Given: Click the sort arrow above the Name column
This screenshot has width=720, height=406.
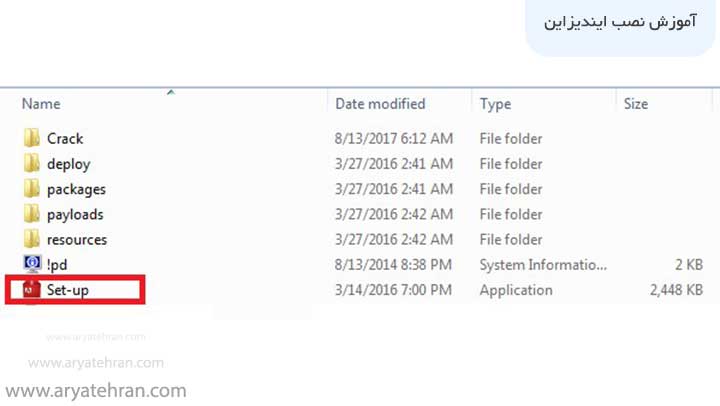Looking at the screenshot, I should 170,93.
